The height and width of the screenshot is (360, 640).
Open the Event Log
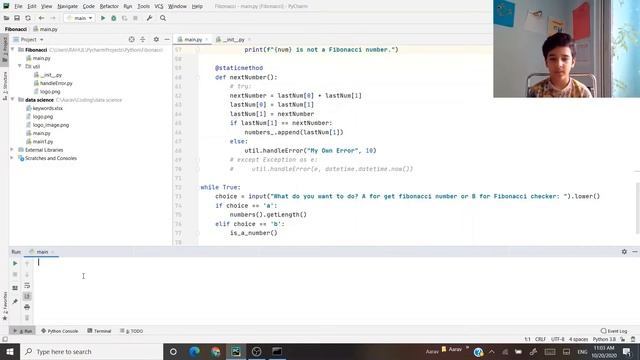point(614,331)
